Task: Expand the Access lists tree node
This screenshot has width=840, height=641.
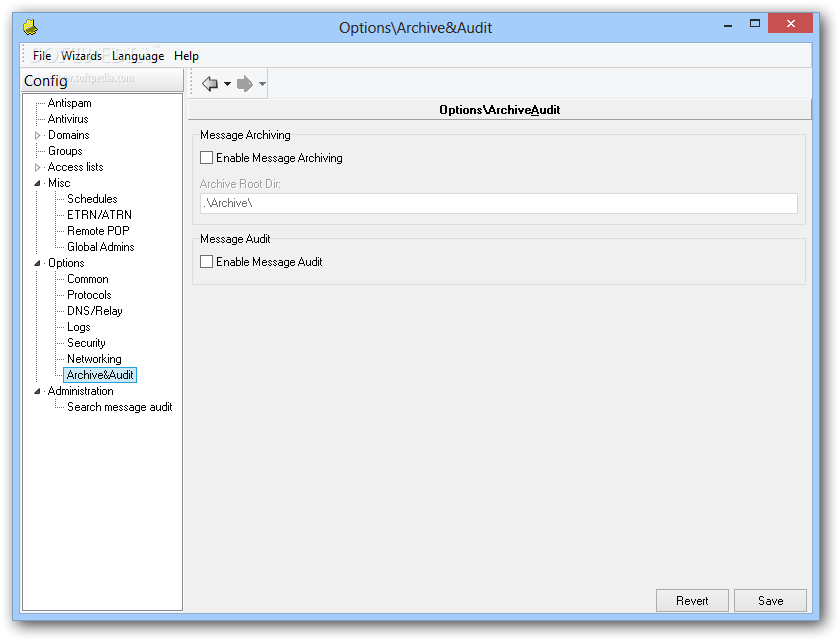Action: click(x=38, y=167)
